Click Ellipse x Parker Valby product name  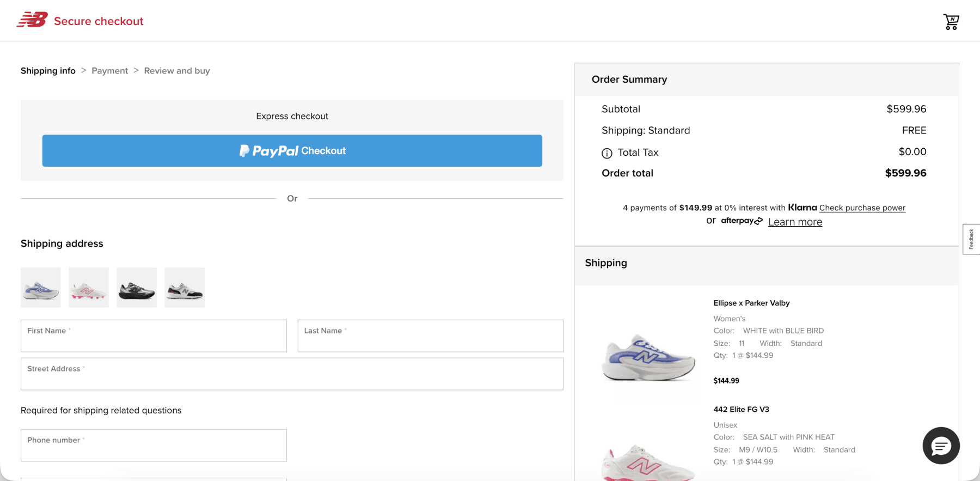coord(751,303)
